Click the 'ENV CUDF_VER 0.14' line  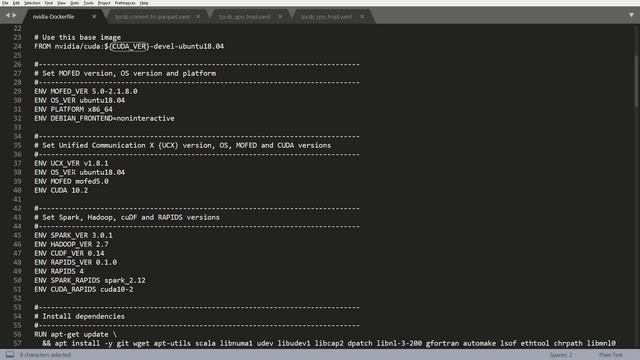69,253
